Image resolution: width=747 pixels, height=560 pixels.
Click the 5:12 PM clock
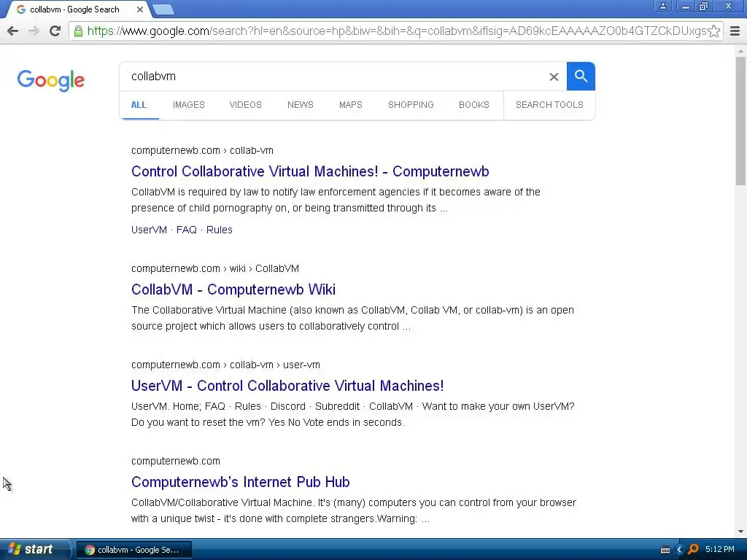click(x=720, y=550)
